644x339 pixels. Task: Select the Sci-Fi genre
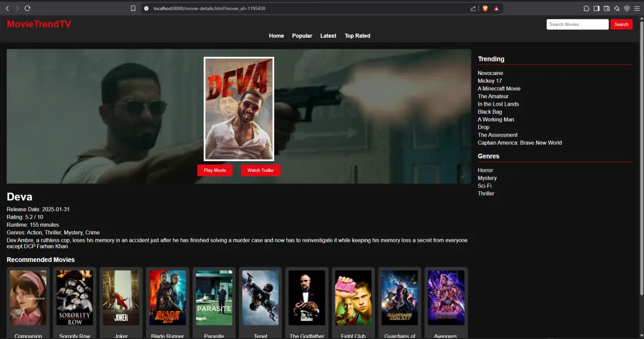(x=485, y=186)
